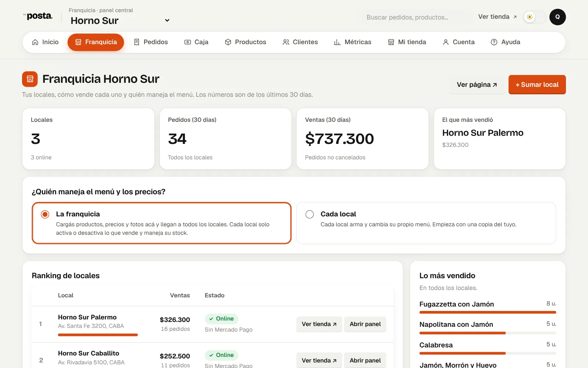This screenshot has width=588, height=368.
Task: Click the Locals count card showing 3
Action: (89, 139)
